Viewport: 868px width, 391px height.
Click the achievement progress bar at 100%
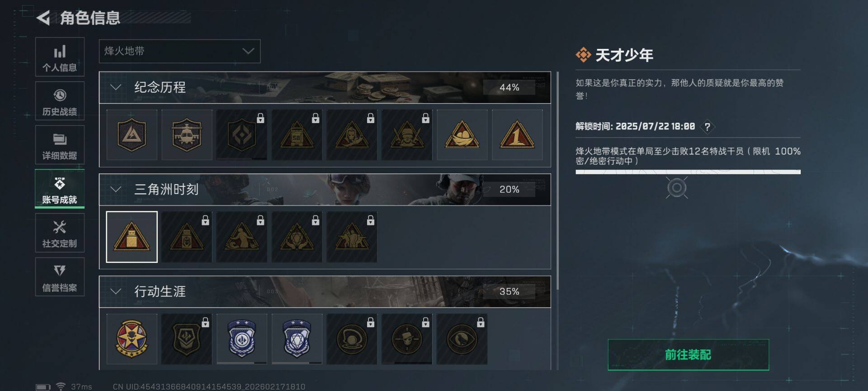[688, 172]
